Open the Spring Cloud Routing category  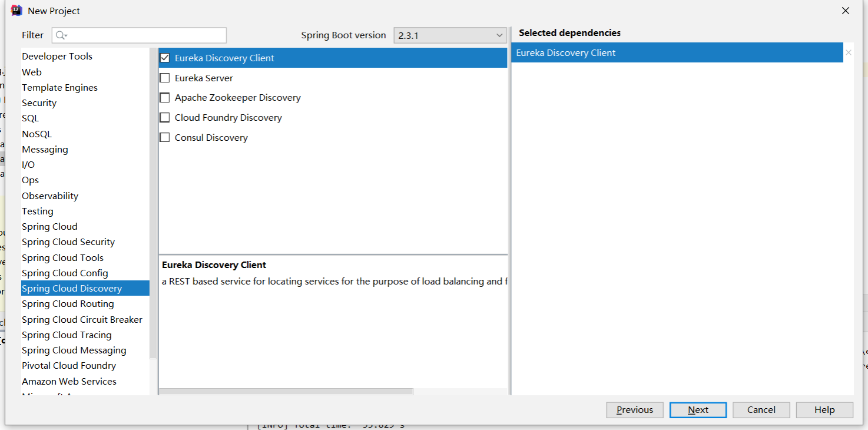click(x=85, y=303)
